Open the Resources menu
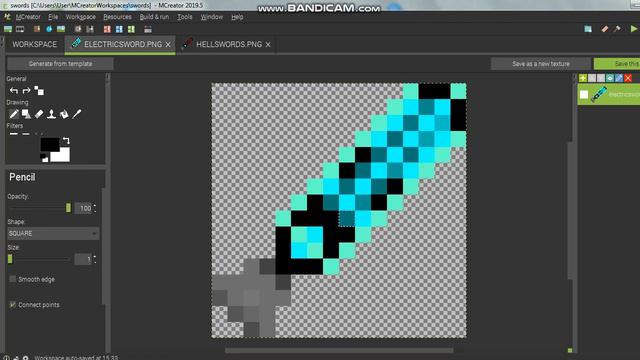The width and height of the screenshot is (640, 360). (117, 17)
